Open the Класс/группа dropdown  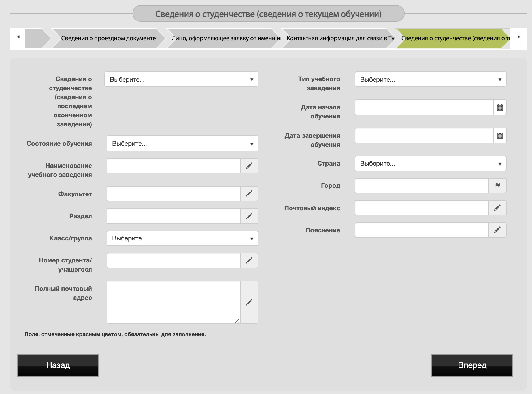click(x=182, y=238)
